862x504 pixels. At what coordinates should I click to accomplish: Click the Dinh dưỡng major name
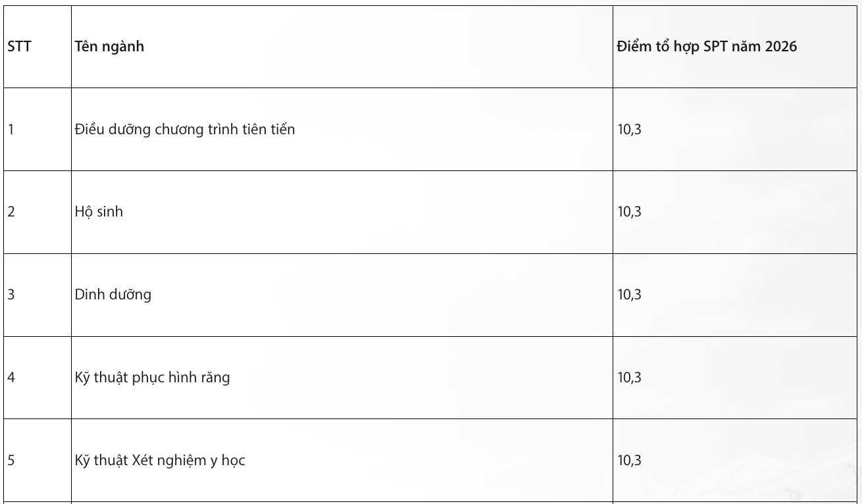pos(113,295)
